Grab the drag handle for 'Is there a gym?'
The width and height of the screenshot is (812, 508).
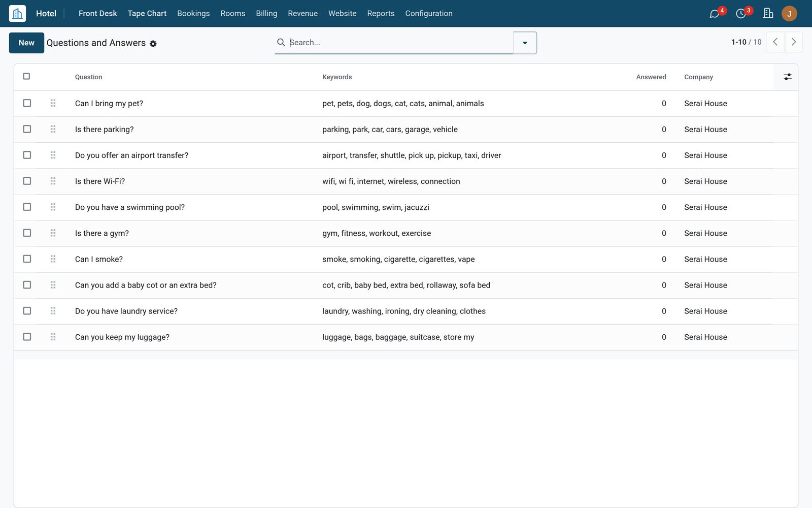tap(53, 233)
